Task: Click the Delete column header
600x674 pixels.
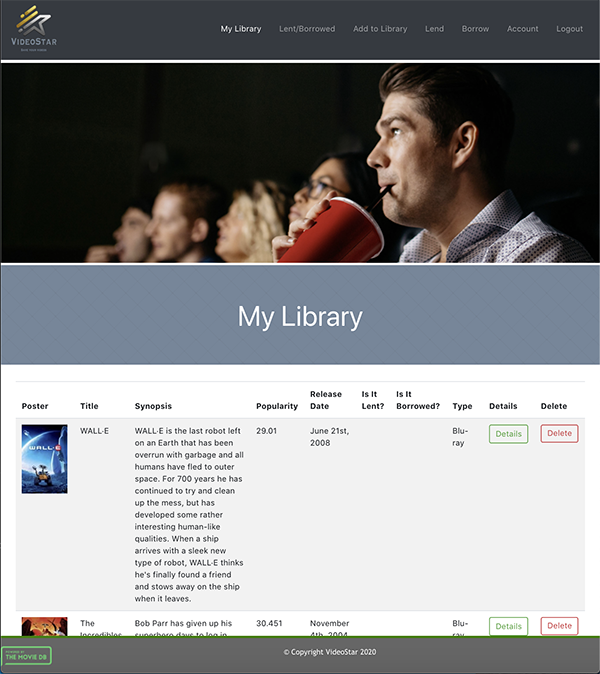Action: (554, 406)
